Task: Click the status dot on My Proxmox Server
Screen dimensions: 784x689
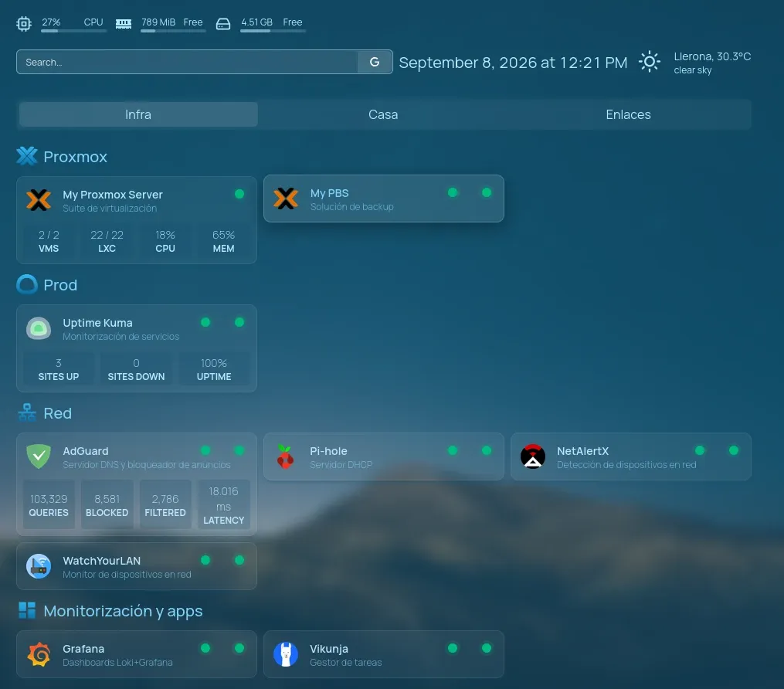Action: (239, 194)
